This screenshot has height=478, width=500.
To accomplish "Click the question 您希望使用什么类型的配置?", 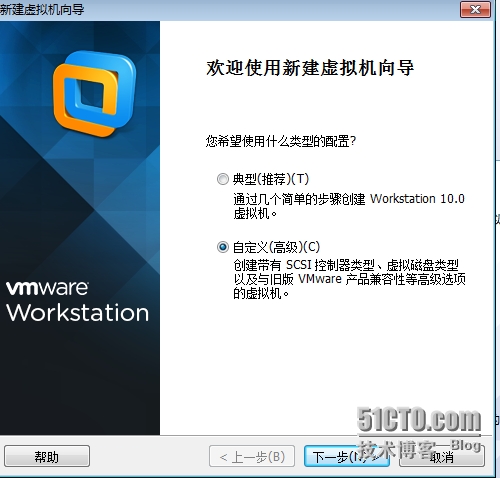I will tap(281, 141).
